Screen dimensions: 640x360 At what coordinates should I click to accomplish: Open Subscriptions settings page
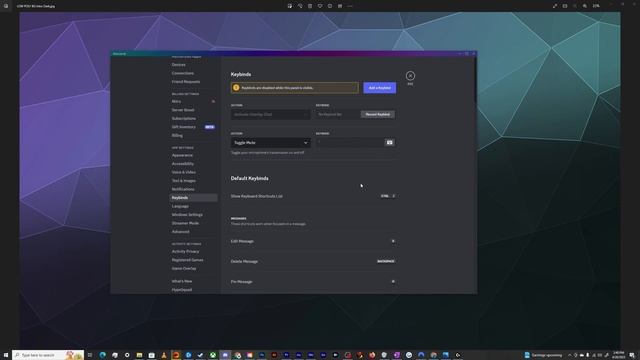(x=184, y=118)
